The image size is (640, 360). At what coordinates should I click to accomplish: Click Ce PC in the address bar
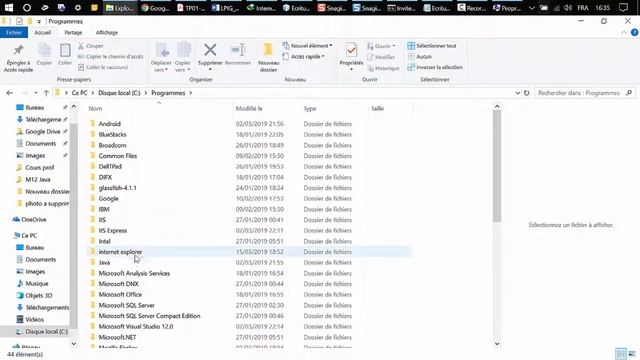coord(79,93)
